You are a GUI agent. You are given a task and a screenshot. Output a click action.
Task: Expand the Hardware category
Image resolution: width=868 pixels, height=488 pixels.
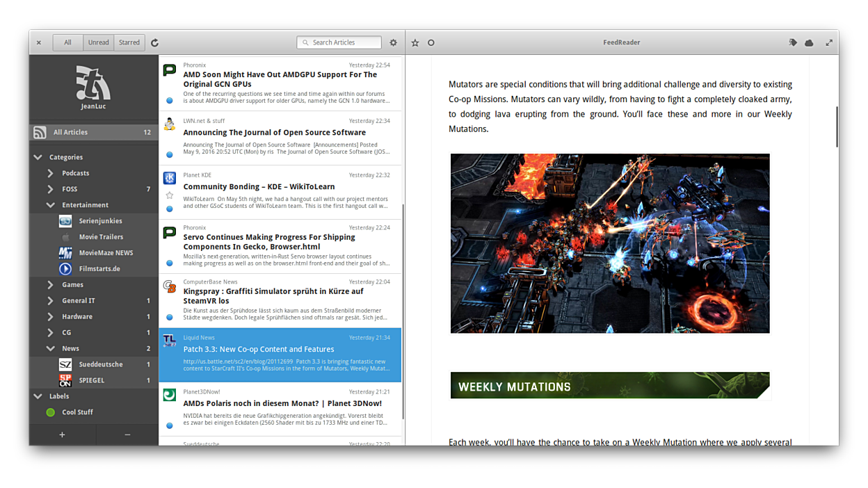[x=50, y=316]
